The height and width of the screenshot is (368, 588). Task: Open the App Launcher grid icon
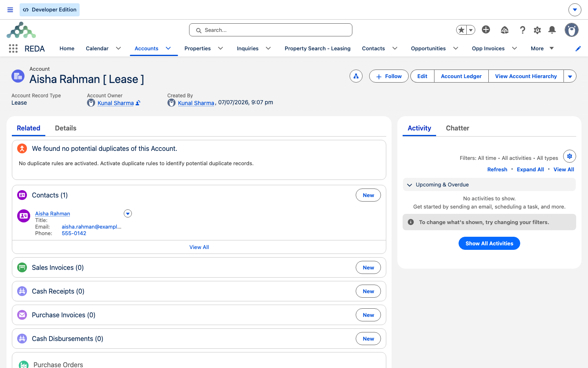tap(13, 49)
